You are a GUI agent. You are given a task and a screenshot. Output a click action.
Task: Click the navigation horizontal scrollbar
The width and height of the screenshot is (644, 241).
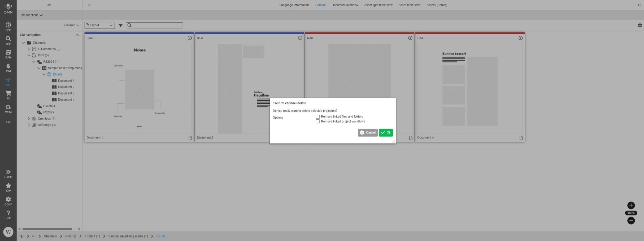click(x=47, y=229)
